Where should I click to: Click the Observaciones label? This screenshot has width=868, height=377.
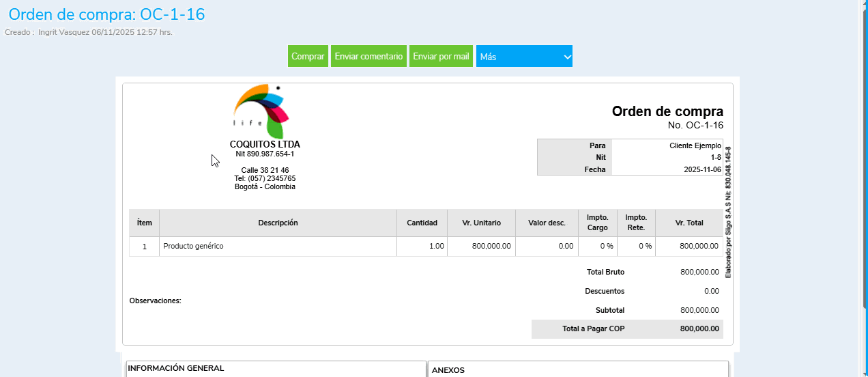[155, 301]
